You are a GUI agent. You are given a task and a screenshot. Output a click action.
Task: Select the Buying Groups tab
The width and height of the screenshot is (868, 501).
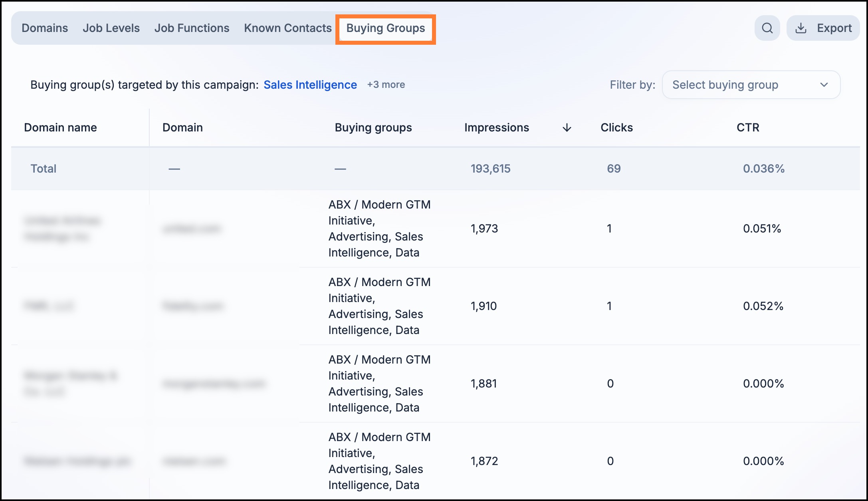click(x=386, y=28)
